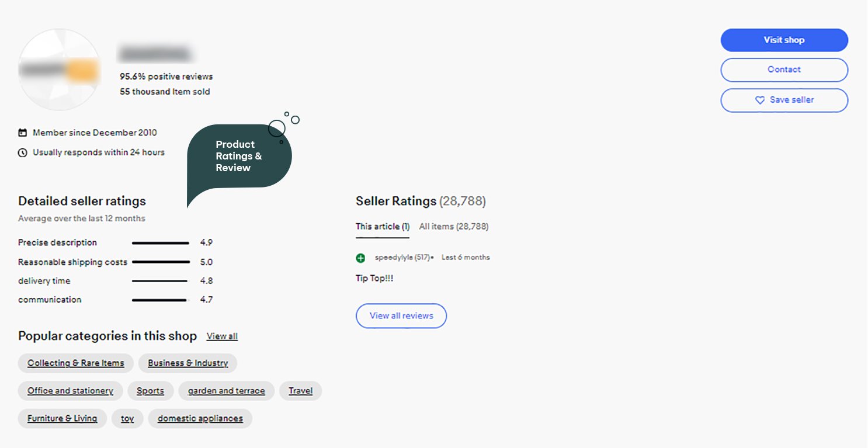Switch to the This article (1) tab
868x448 pixels.
pos(382,227)
